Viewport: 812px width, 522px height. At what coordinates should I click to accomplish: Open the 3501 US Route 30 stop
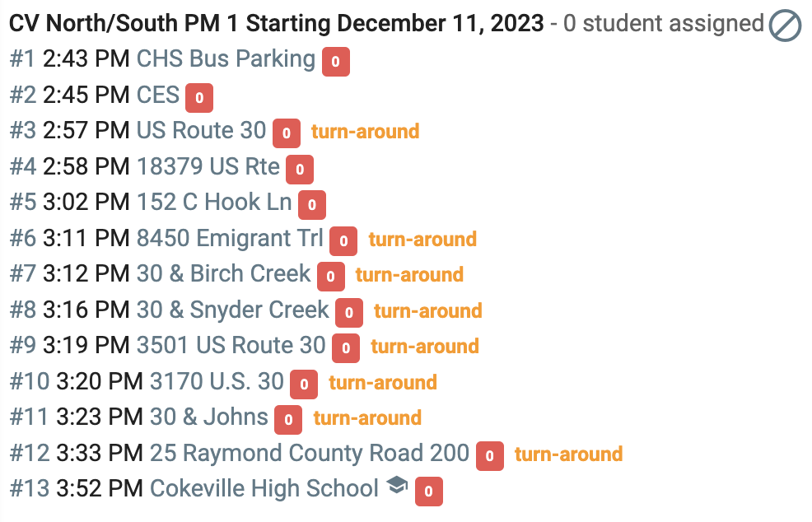pyautogui.click(x=231, y=346)
